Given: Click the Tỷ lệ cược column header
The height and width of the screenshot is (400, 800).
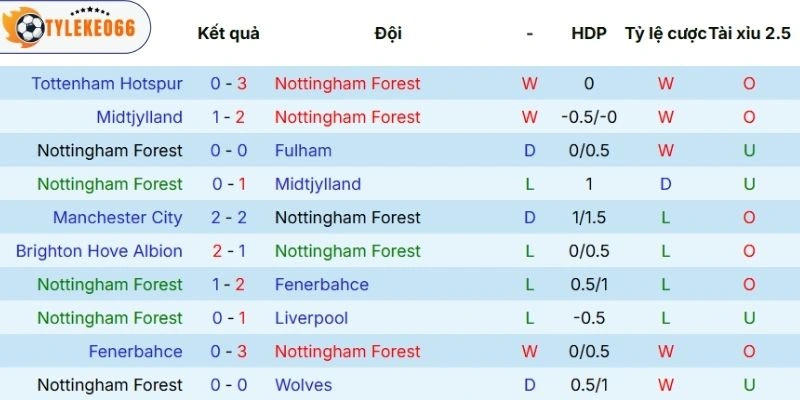Looking at the screenshot, I should pos(665,33).
